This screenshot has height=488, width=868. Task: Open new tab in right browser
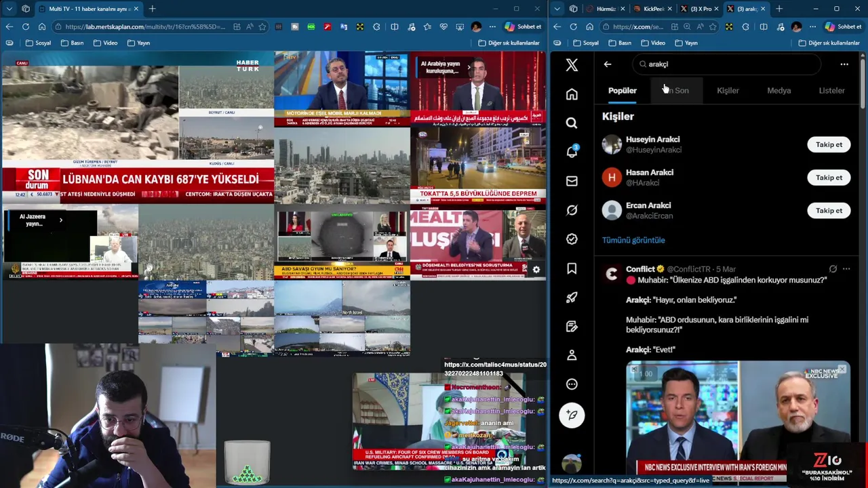tap(779, 9)
